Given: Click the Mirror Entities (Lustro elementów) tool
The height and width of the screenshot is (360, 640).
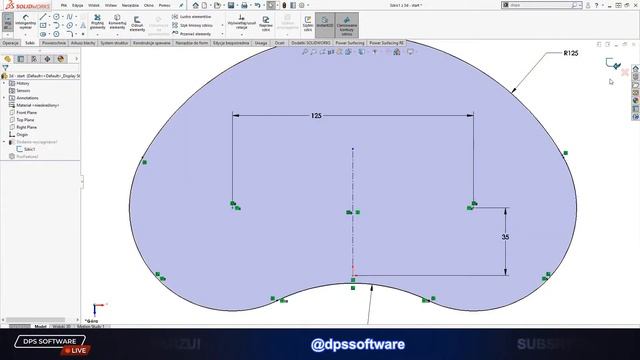Looking at the screenshot, I should click(x=192, y=17).
